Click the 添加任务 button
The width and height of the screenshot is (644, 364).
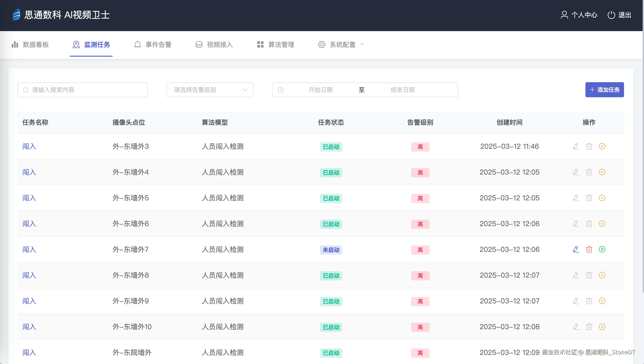[604, 90]
